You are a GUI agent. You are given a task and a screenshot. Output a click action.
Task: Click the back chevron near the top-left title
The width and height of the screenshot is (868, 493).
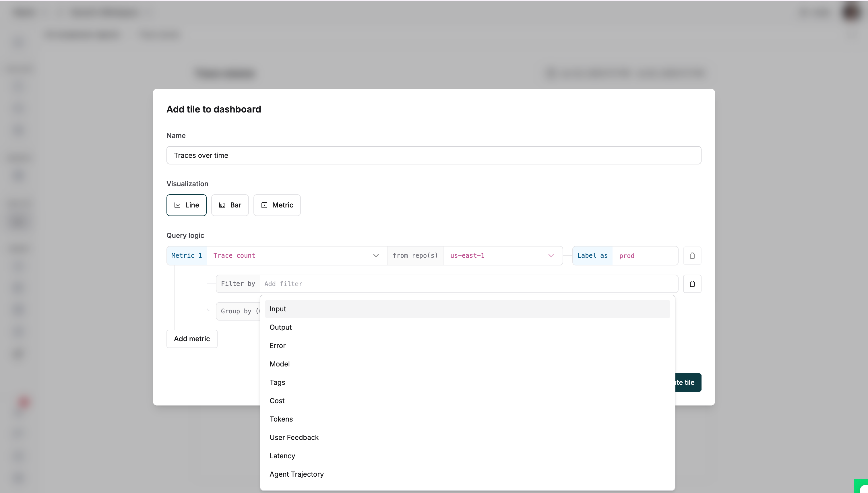pos(60,13)
